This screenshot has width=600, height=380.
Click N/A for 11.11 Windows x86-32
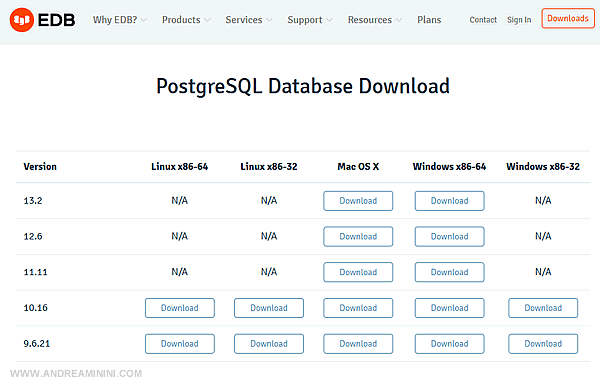click(543, 272)
